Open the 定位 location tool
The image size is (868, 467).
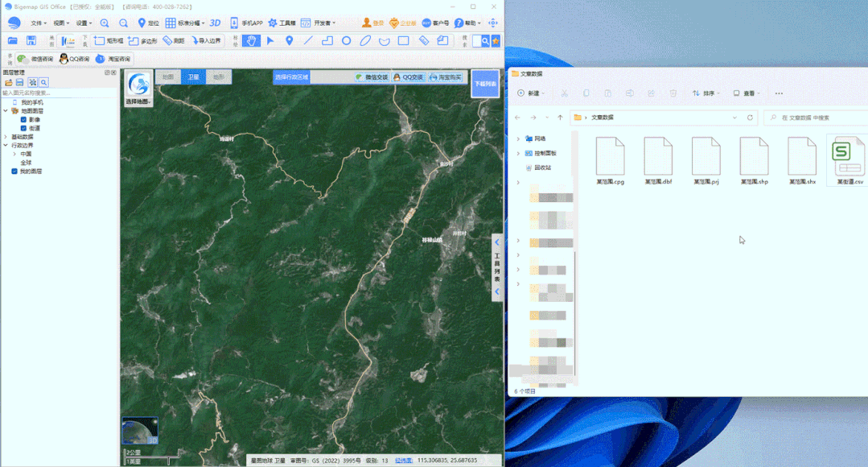(x=148, y=23)
